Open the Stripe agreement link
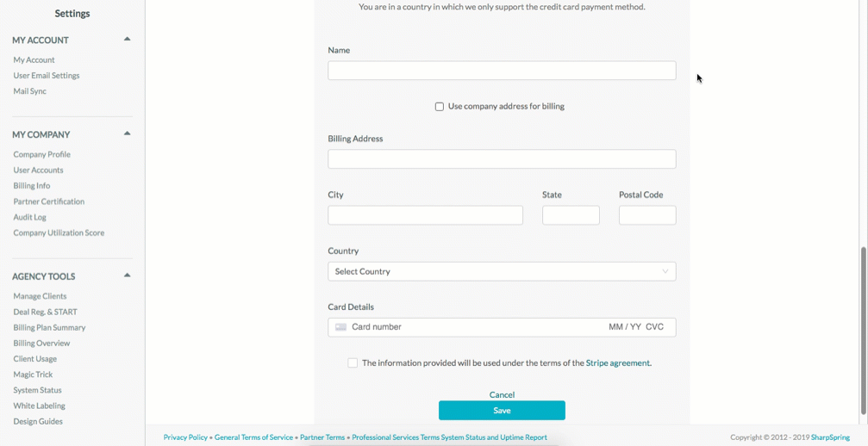This screenshot has width=868, height=446. tap(618, 363)
